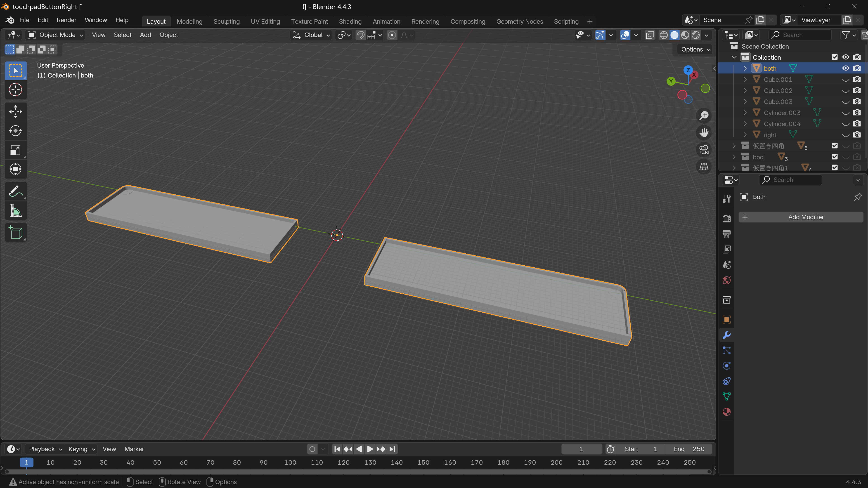Toggle proportional editing in header
The height and width of the screenshot is (488, 868).
click(x=392, y=35)
